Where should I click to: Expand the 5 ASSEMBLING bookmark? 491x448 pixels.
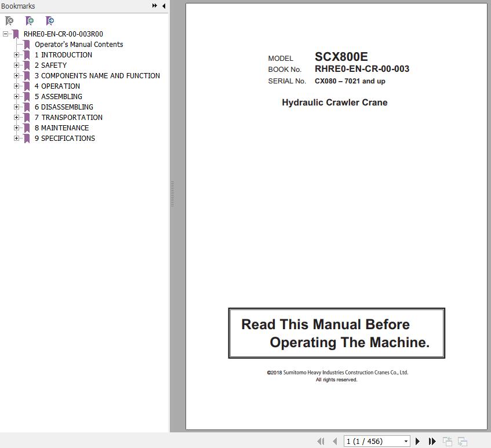tap(17, 96)
